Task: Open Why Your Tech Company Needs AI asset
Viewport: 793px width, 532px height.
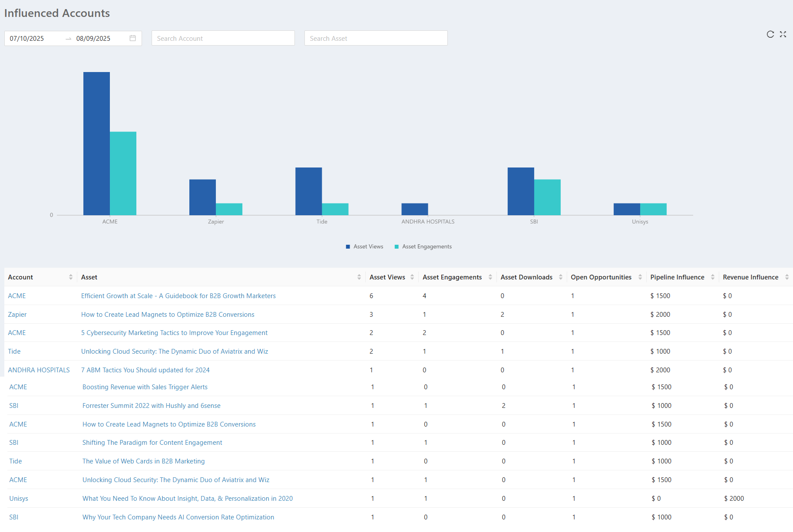Action: pyautogui.click(x=178, y=517)
